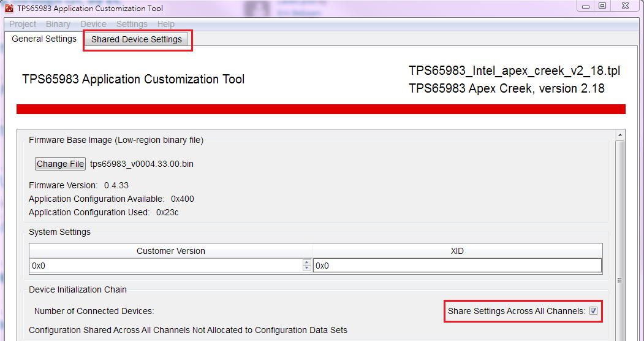
Task: Decrement the Customer Version spinner down arrow
Action: (306, 268)
